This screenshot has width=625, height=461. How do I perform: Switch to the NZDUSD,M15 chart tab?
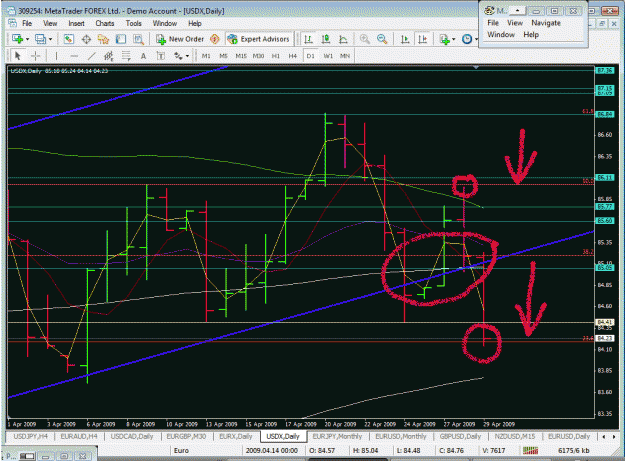(515, 436)
